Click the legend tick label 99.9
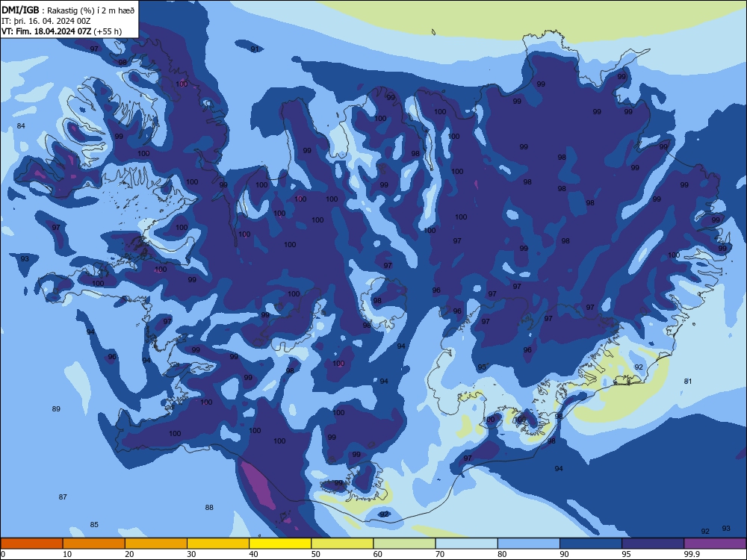 (x=692, y=554)
